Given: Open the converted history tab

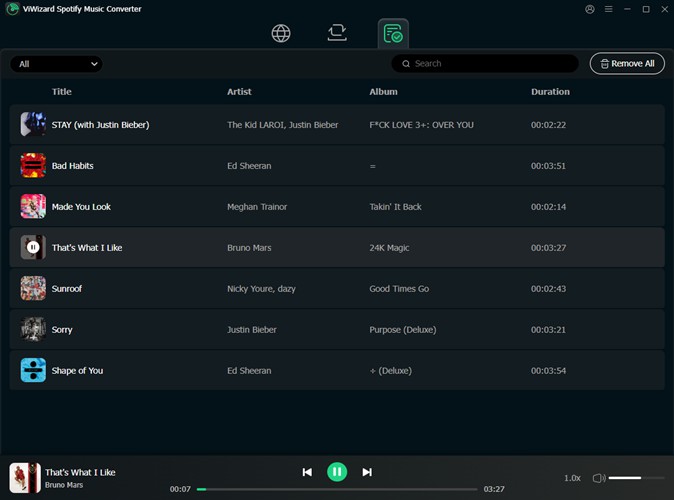Looking at the screenshot, I should coord(393,34).
